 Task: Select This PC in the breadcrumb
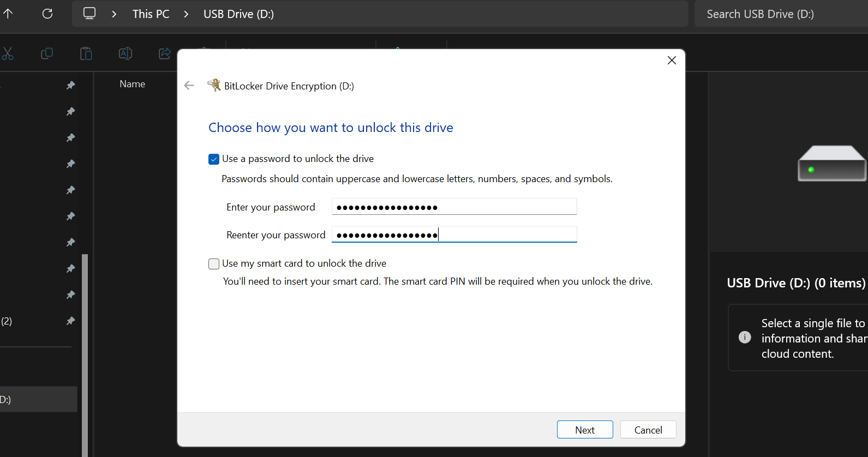pyautogui.click(x=151, y=14)
